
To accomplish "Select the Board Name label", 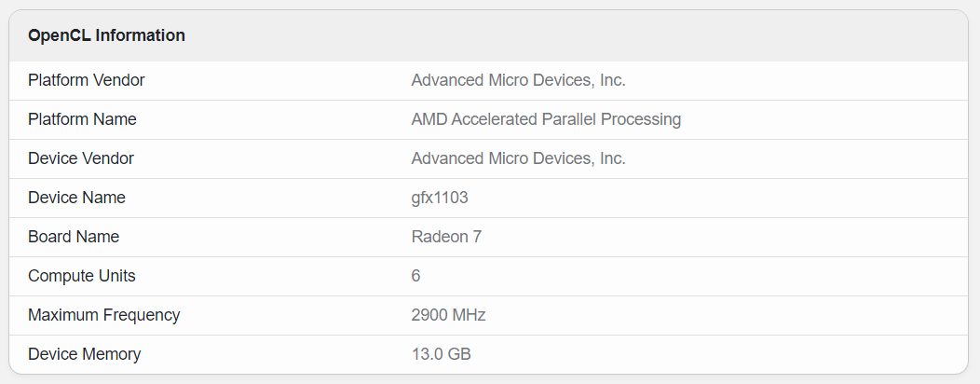I will coord(74,237).
